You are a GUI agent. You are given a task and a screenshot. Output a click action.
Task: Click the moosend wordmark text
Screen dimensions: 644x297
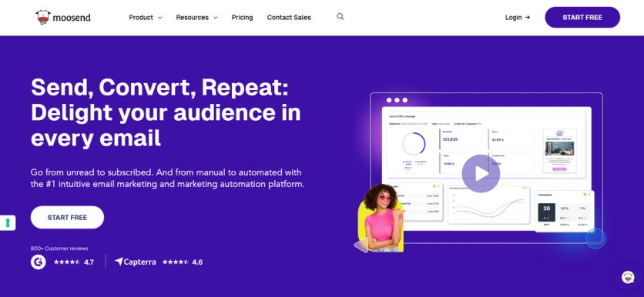[x=72, y=18]
